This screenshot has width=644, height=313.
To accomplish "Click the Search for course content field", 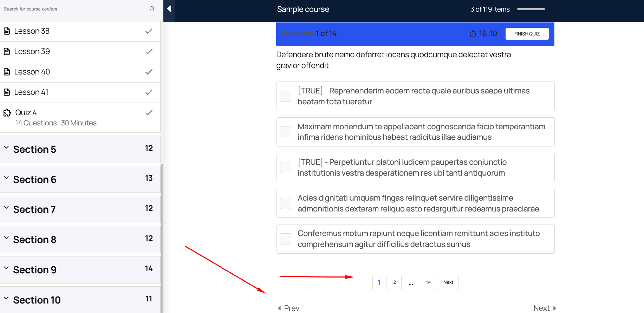I will [80, 9].
